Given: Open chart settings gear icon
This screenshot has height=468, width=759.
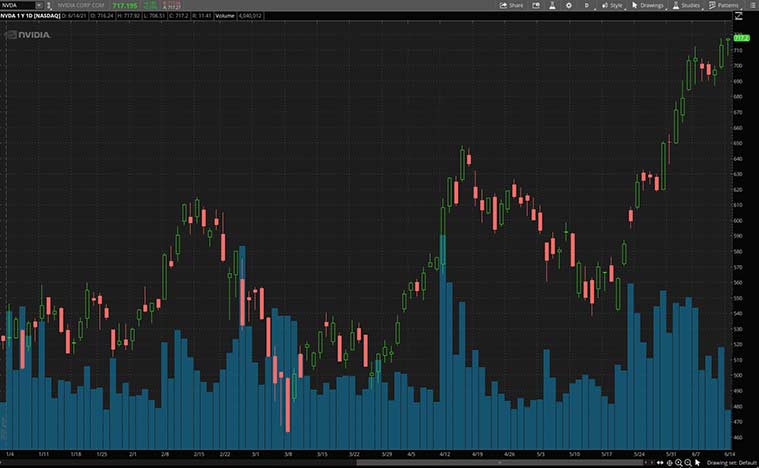Looking at the screenshot, I should pos(569,5).
